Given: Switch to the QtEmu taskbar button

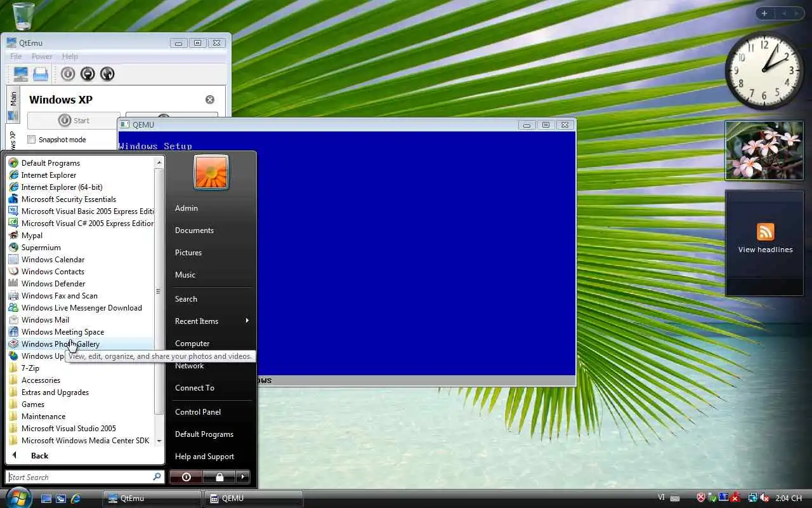Looking at the screenshot, I should coord(152,498).
